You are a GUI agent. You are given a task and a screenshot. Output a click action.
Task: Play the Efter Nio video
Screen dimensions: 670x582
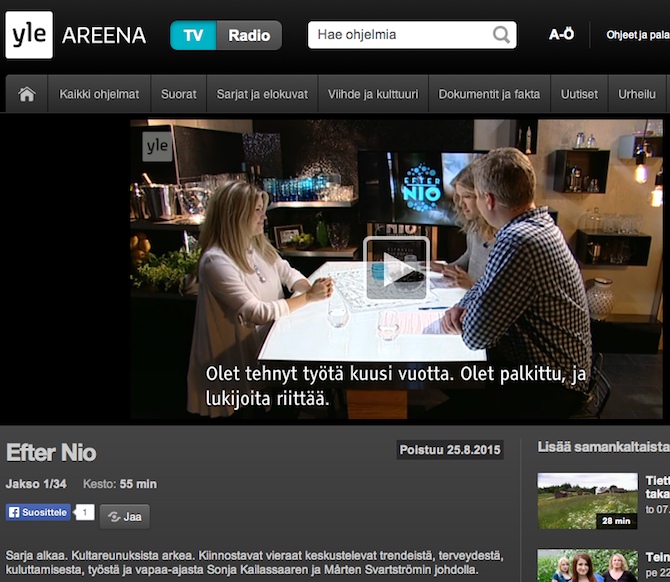pyautogui.click(x=396, y=268)
